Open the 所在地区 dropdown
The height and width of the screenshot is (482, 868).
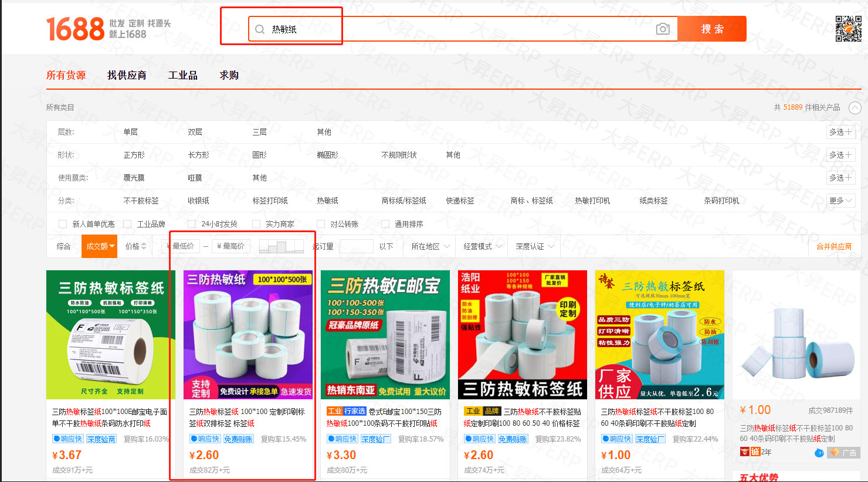point(430,246)
